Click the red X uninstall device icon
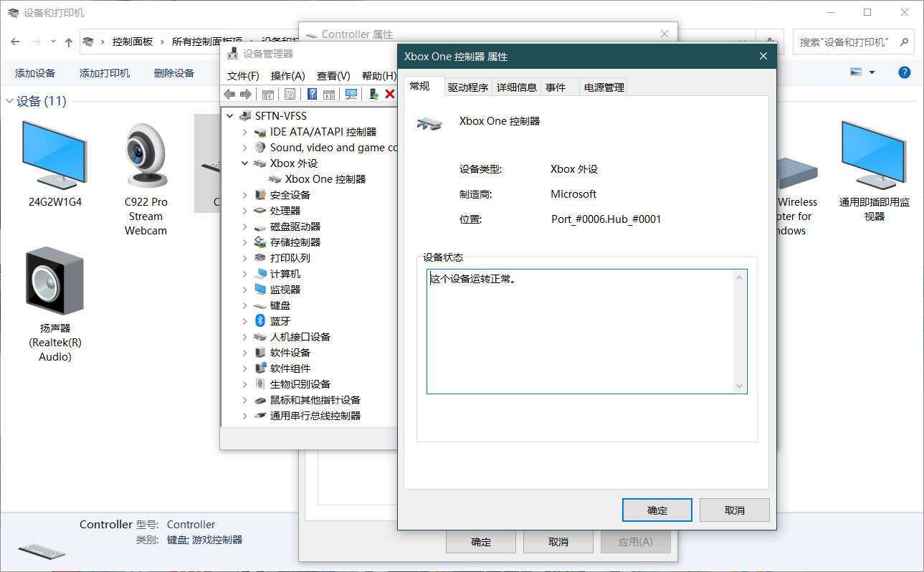 click(x=390, y=94)
